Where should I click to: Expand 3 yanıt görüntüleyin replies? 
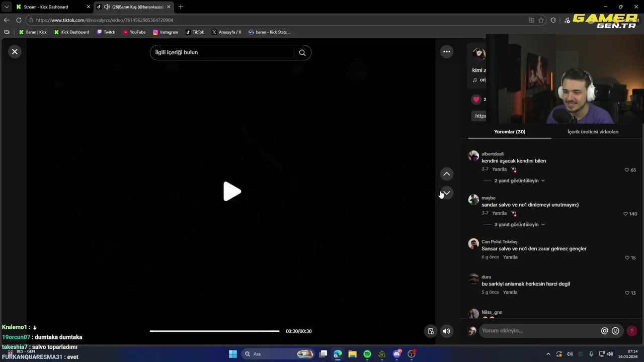tap(519, 225)
